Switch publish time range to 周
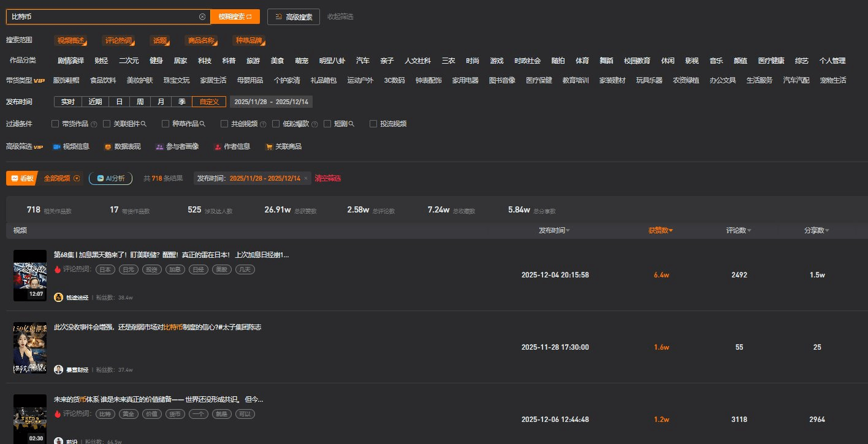The width and height of the screenshot is (868, 444). [140, 102]
